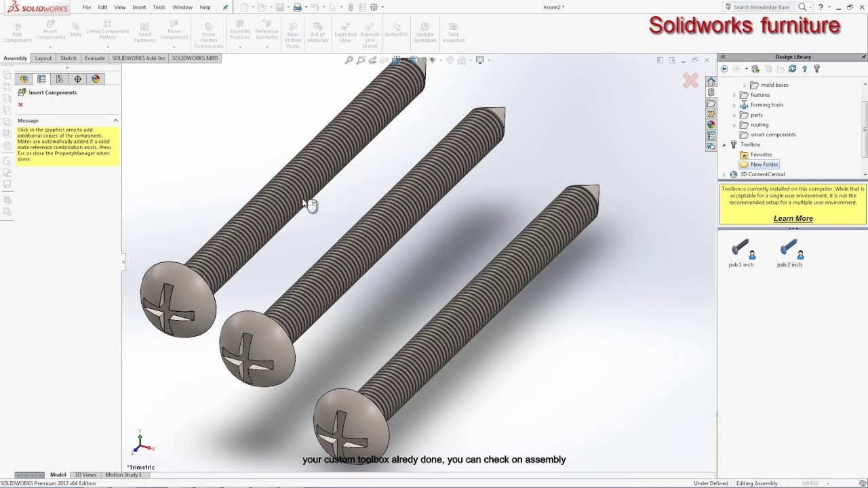Switch to the Sketch tab

pyautogui.click(x=68, y=58)
